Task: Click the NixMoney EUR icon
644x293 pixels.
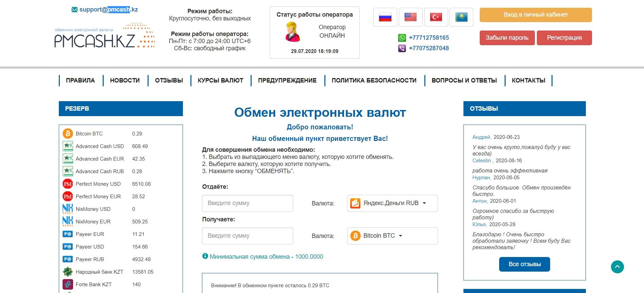Action: 68,221
